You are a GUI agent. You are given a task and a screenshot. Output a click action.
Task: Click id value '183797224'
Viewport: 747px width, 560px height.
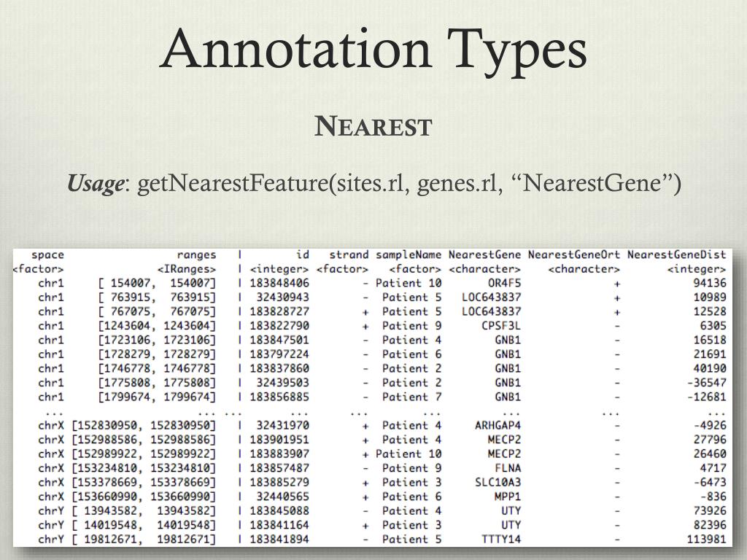279,355
